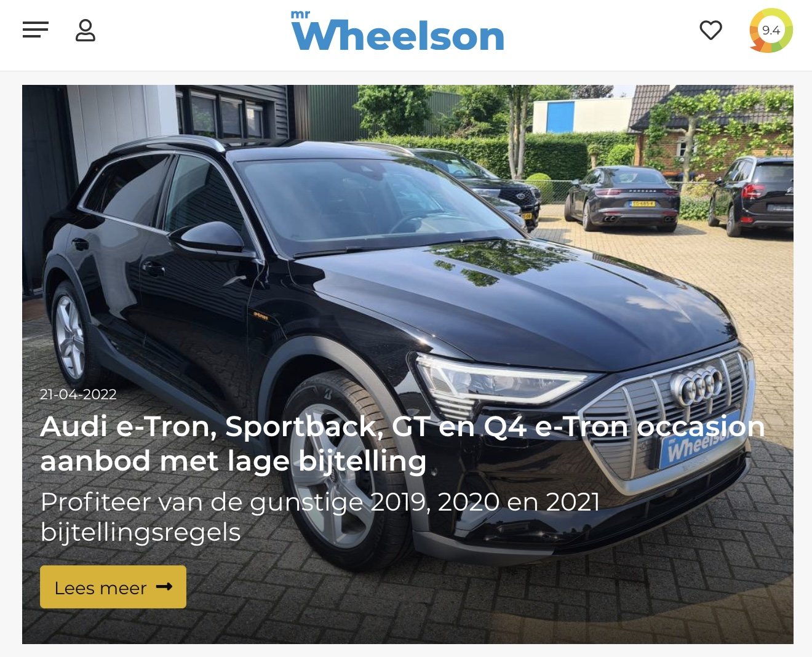The width and height of the screenshot is (812, 657).
Task: Click the grey Porsche in the background
Action: [622, 197]
